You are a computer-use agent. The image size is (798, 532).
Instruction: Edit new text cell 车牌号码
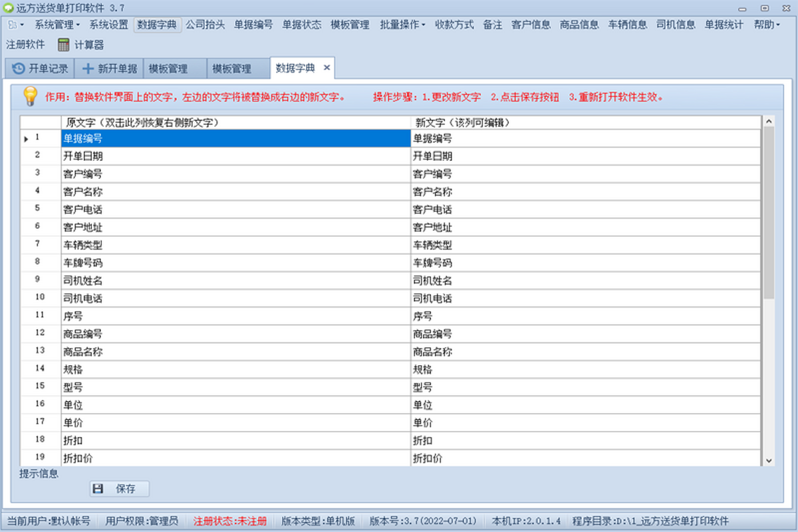coord(586,263)
